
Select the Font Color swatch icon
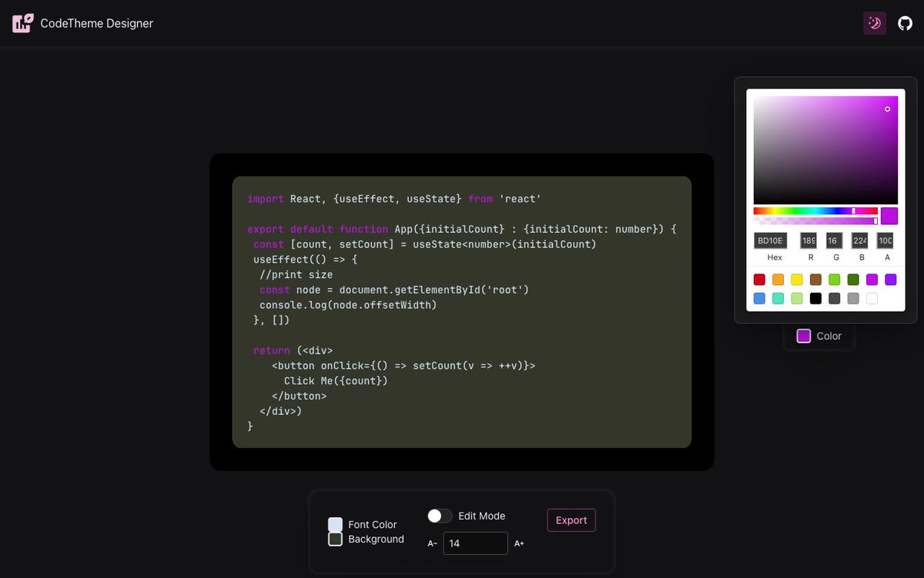click(335, 525)
